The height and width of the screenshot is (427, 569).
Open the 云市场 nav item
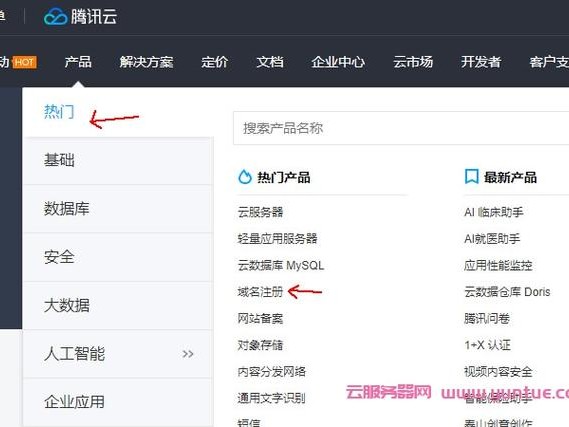click(413, 62)
